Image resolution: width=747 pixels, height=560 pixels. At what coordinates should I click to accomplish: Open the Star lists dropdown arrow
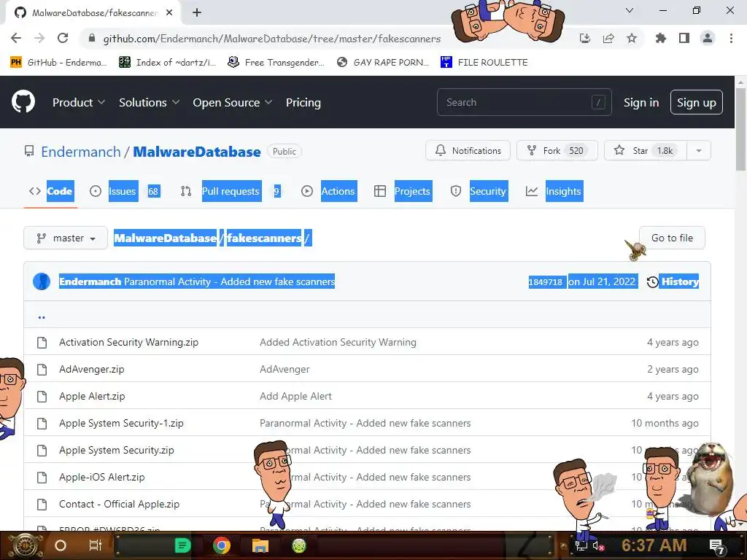(699, 151)
